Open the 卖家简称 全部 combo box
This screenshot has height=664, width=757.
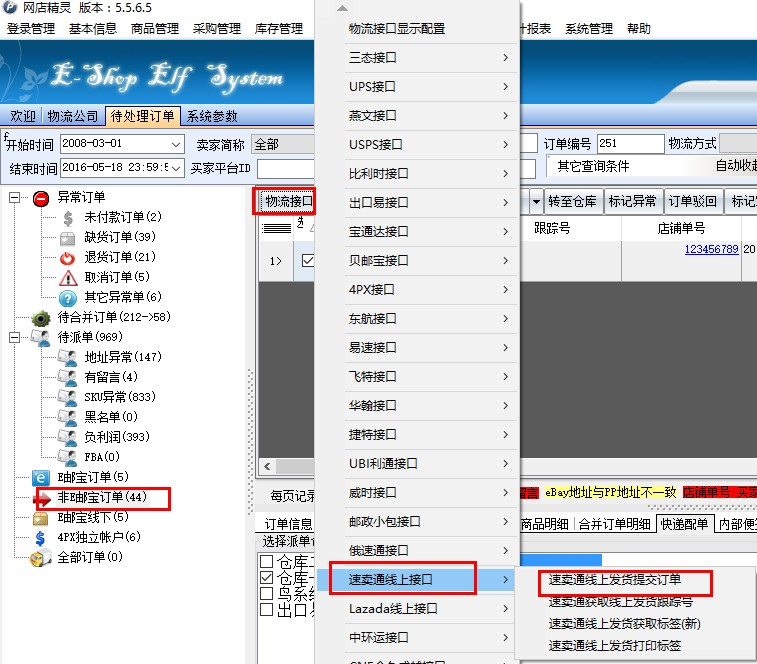click(283, 144)
